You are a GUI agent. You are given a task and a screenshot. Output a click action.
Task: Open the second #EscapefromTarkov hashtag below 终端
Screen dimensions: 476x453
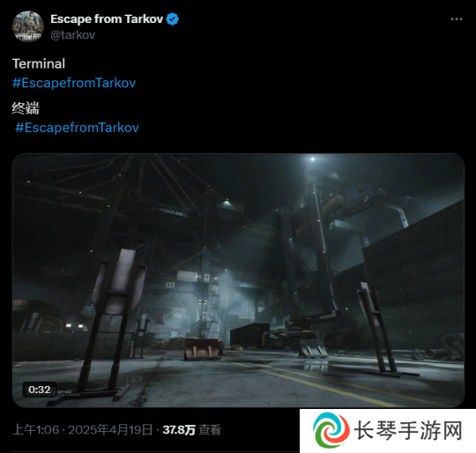click(x=77, y=128)
